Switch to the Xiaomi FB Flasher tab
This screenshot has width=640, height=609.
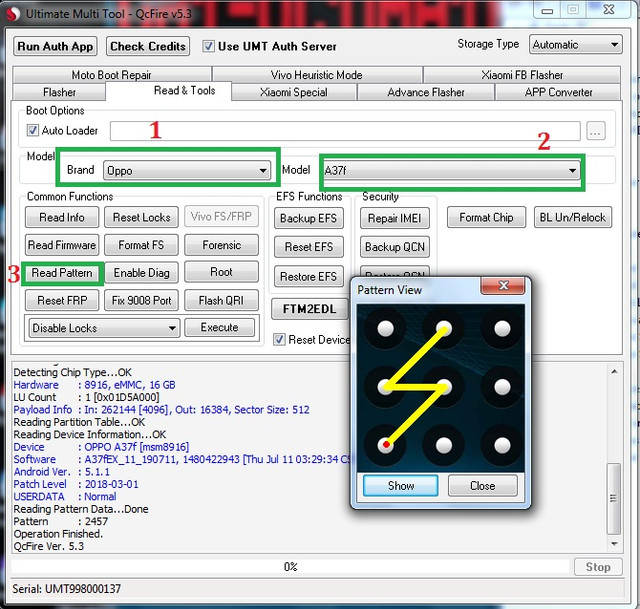click(522, 75)
